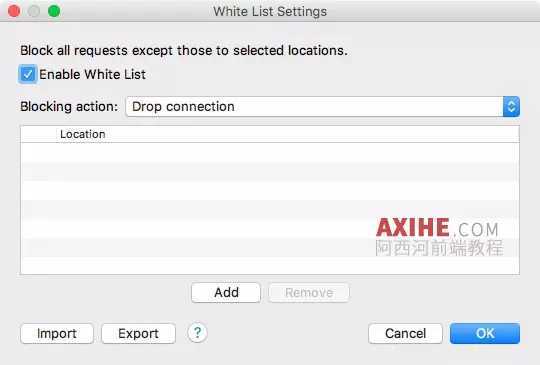
Task: Confirm settings with the OK button
Action: (485, 333)
